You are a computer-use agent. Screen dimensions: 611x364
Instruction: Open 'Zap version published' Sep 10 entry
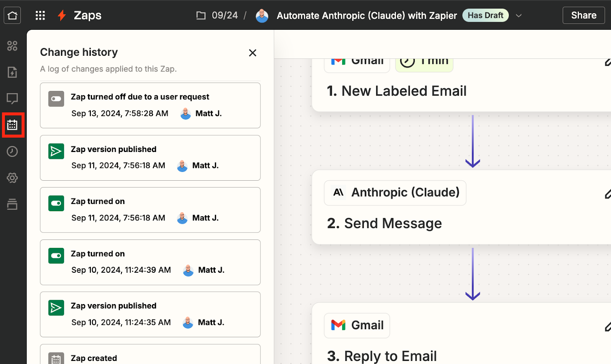coord(150,314)
